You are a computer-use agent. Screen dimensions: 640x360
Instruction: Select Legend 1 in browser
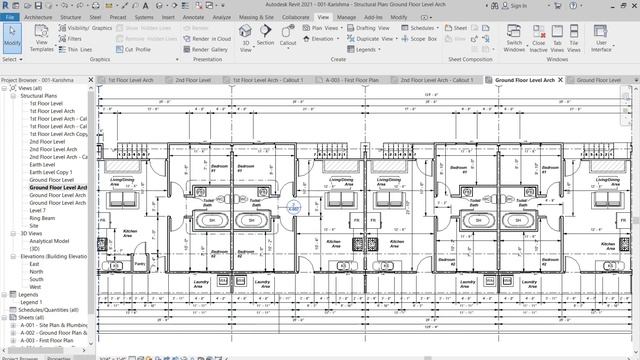31,302
